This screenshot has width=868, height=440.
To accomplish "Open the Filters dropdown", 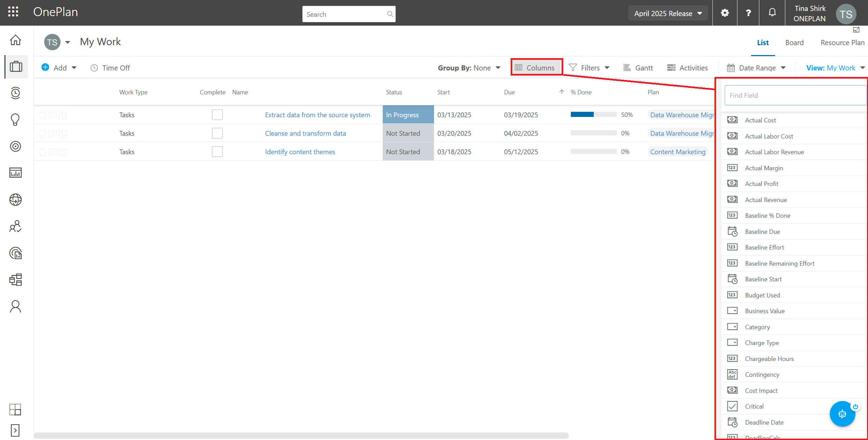I will point(589,68).
